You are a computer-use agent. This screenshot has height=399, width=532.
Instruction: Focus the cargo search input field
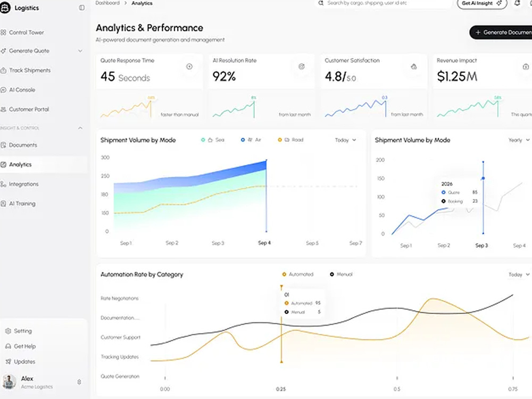click(x=384, y=3)
